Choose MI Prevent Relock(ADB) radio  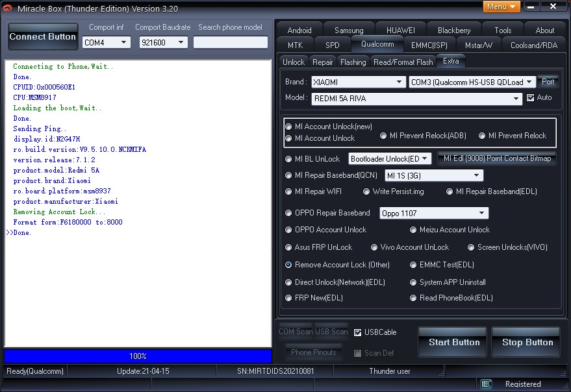[383, 136]
